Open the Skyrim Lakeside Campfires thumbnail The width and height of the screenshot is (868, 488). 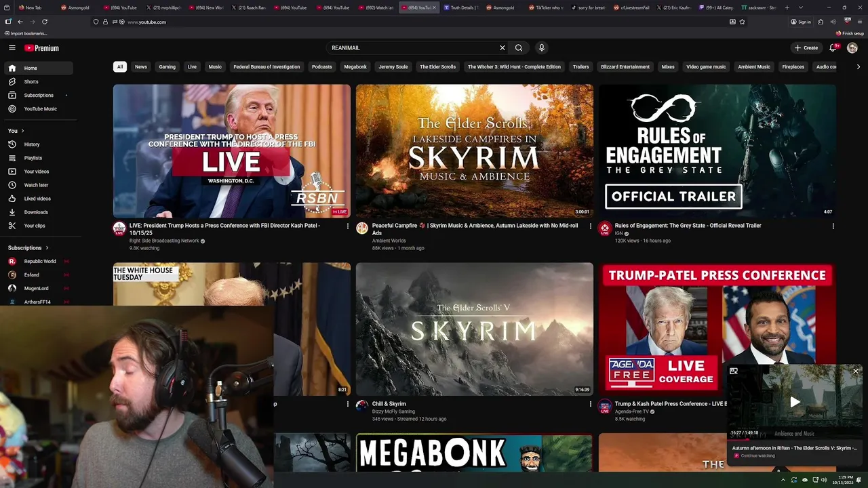click(475, 150)
